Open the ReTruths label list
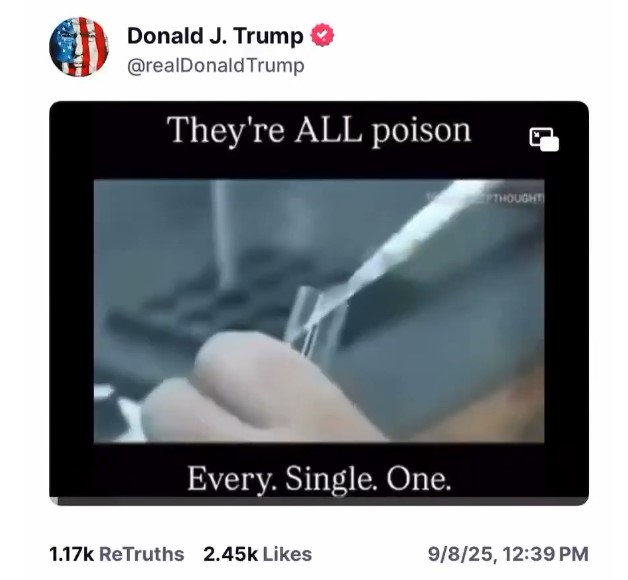 click(141, 554)
